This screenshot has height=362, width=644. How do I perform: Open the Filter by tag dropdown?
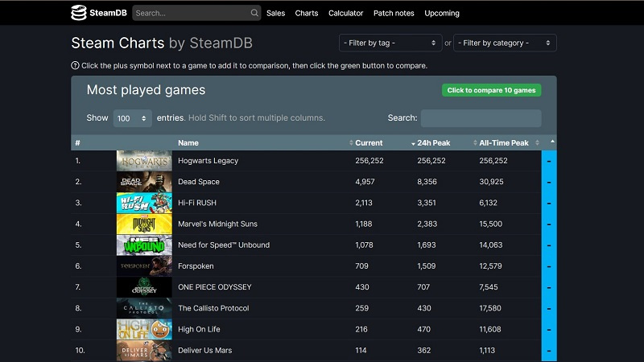(390, 43)
